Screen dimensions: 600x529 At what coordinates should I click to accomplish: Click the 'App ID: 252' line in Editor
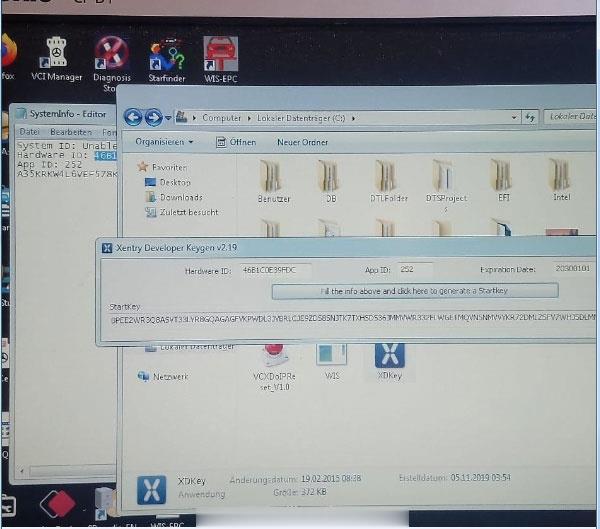[49, 165]
